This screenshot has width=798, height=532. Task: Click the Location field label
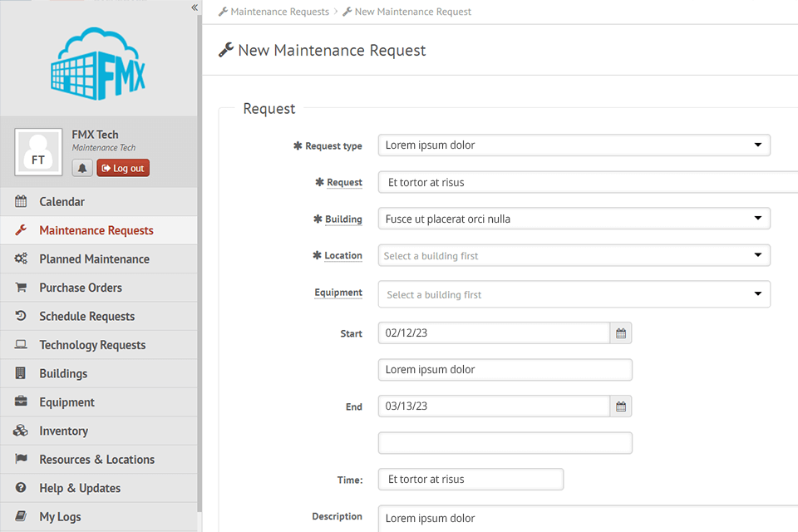(343, 255)
